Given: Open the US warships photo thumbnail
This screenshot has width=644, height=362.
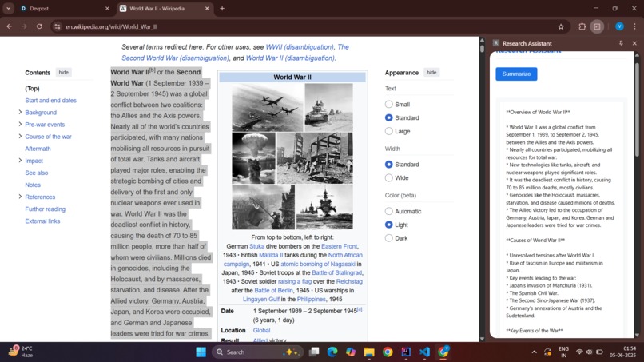Looking at the screenshot, I should (324, 207).
